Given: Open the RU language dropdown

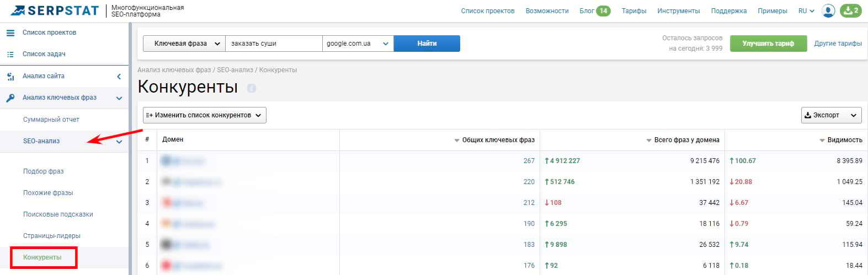Looking at the screenshot, I should click(806, 11).
